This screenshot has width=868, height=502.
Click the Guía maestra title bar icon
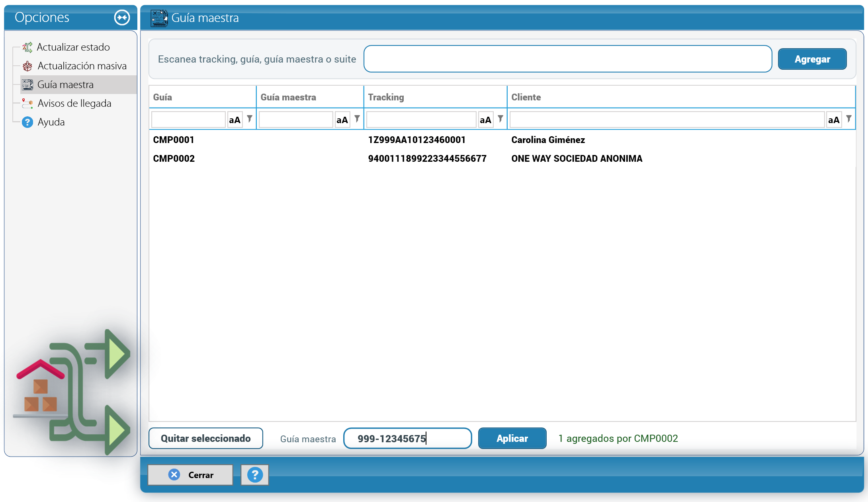point(159,18)
